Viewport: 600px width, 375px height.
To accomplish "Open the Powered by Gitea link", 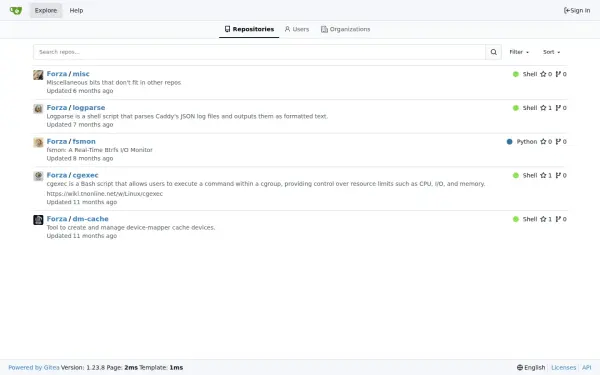I will click(34, 367).
